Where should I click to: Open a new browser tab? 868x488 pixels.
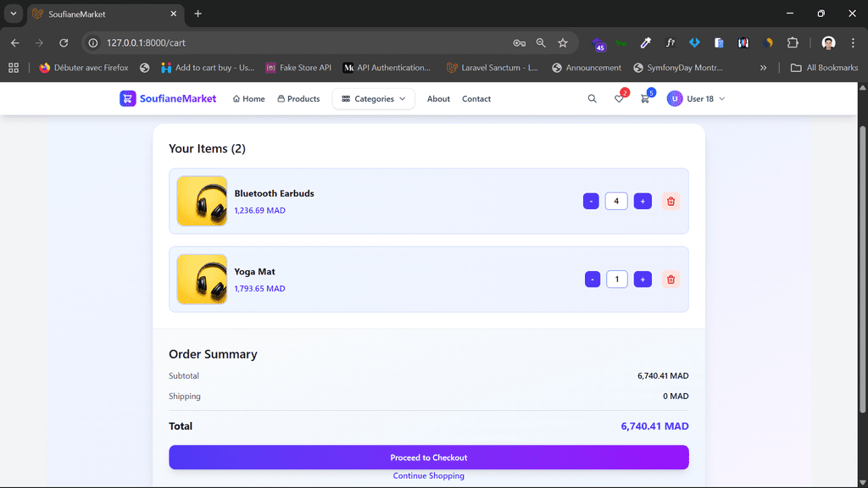coord(198,14)
